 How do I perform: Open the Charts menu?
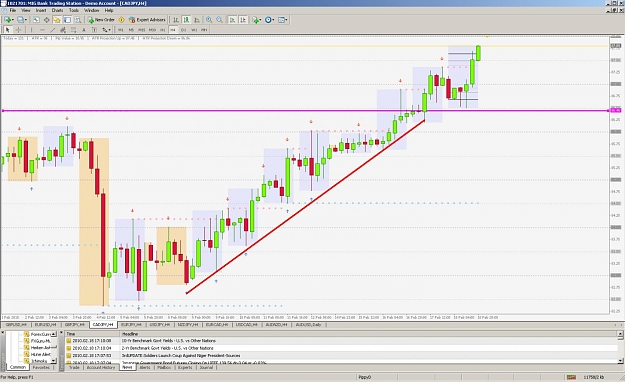point(57,10)
